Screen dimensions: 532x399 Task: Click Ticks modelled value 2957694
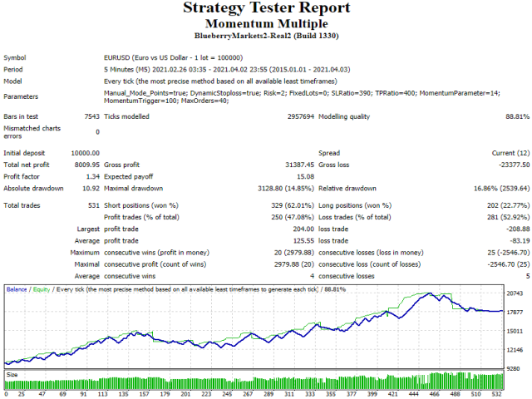[x=301, y=116]
